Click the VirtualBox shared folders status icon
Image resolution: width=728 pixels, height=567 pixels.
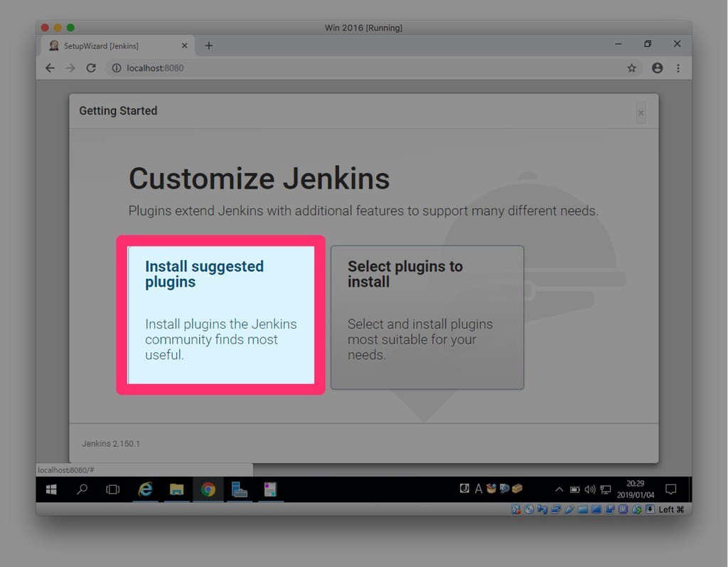[x=583, y=509]
